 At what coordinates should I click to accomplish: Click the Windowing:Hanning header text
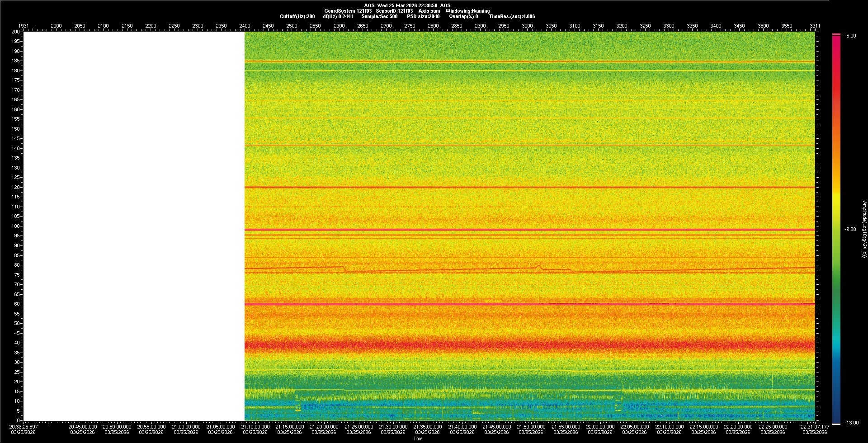(x=467, y=11)
